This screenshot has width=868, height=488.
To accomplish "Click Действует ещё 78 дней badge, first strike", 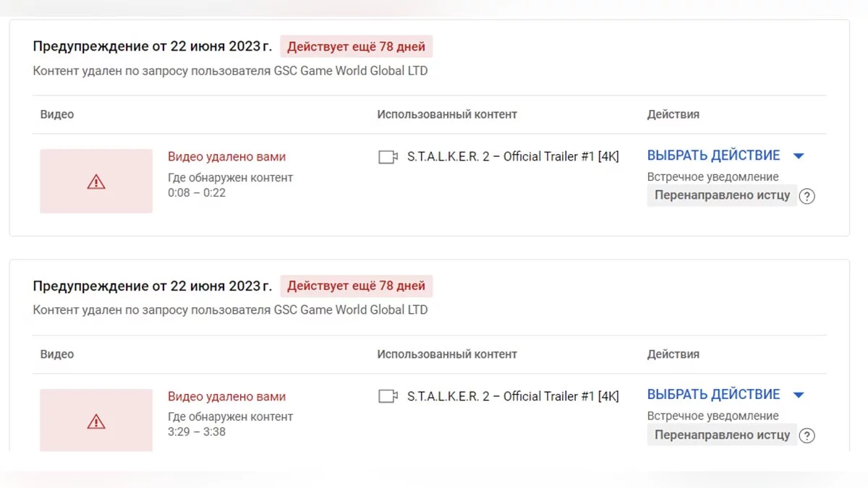I will (357, 47).
